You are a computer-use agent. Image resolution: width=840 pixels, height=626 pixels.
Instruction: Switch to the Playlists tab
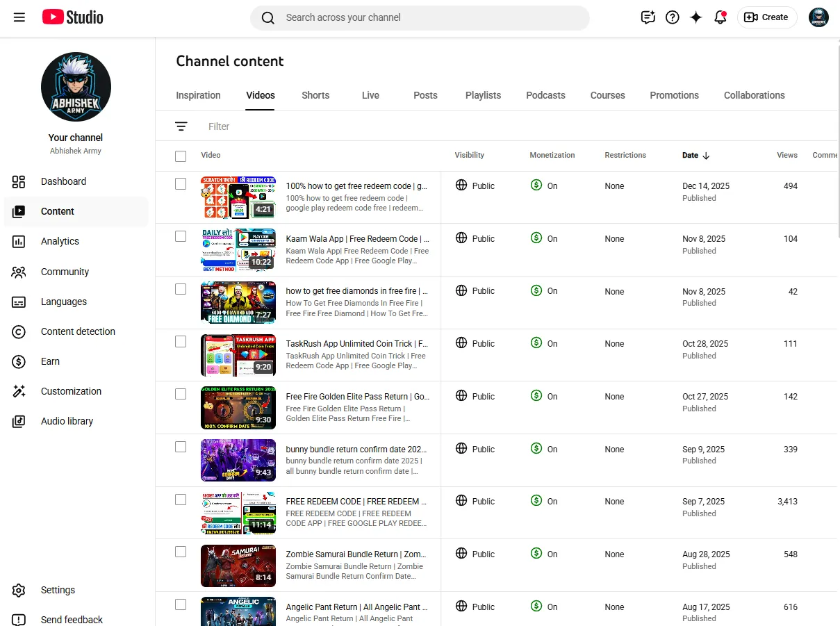[483, 95]
